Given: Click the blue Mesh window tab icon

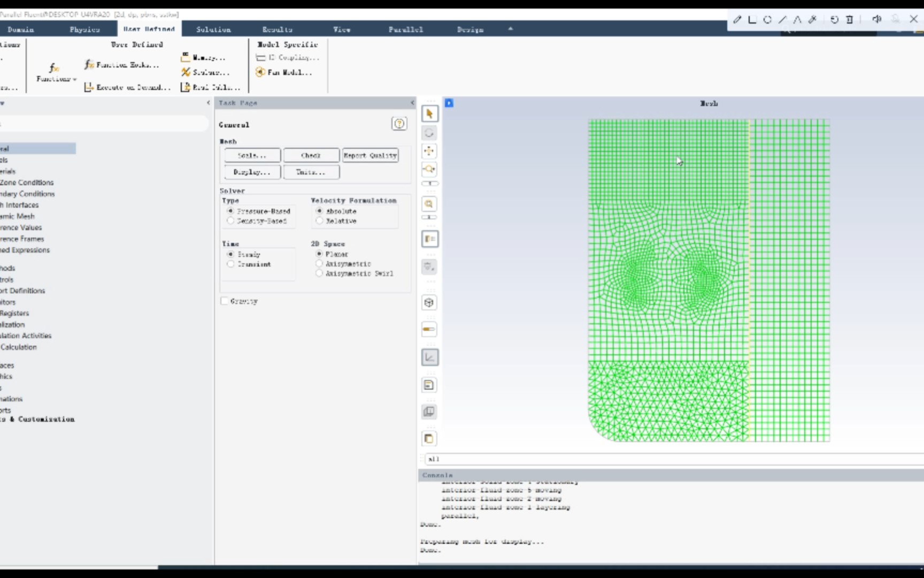Looking at the screenshot, I should click(x=449, y=103).
